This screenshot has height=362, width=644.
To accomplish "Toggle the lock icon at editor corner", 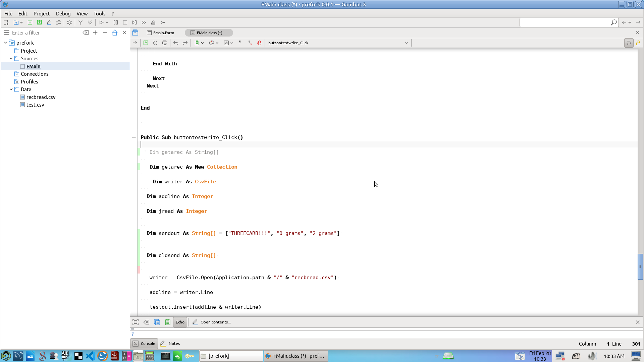I will click(638, 43).
